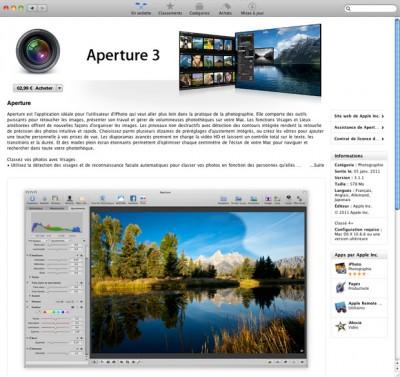The width and height of the screenshot is (400, 377).
Task: Switch to the Classements tab
Action: pos(170,8)
